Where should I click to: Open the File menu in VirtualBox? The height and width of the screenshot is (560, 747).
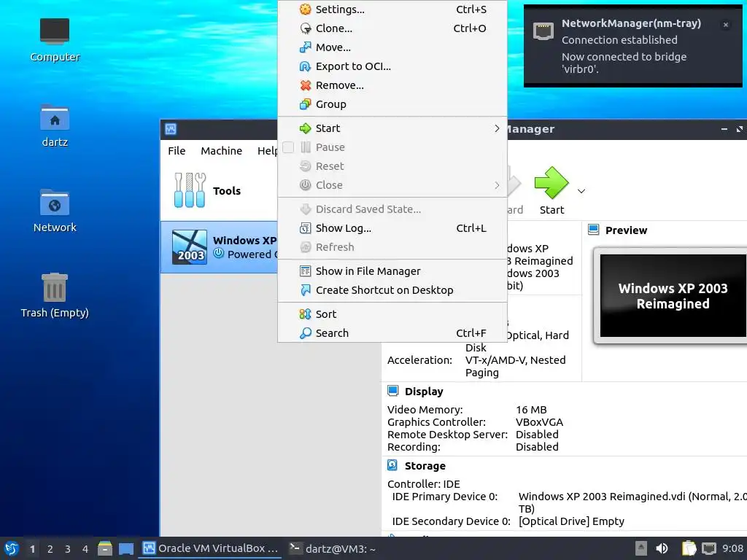[177, 151]
